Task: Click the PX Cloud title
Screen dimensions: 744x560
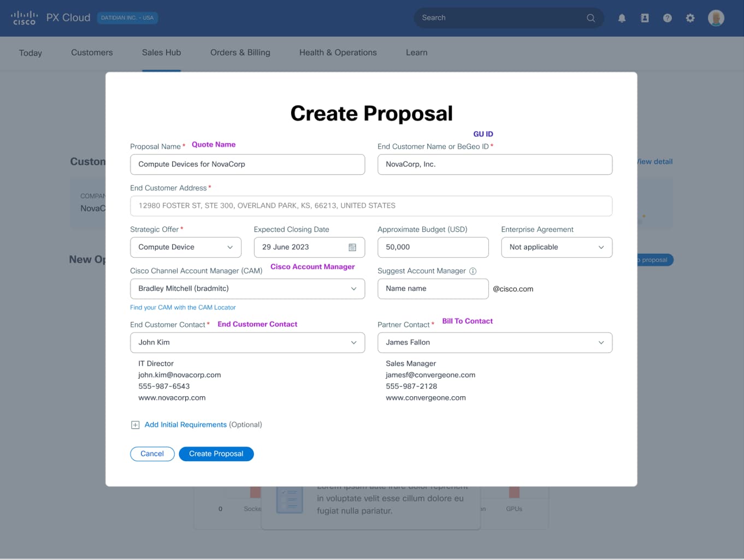Action: click(x=68, y=18)
